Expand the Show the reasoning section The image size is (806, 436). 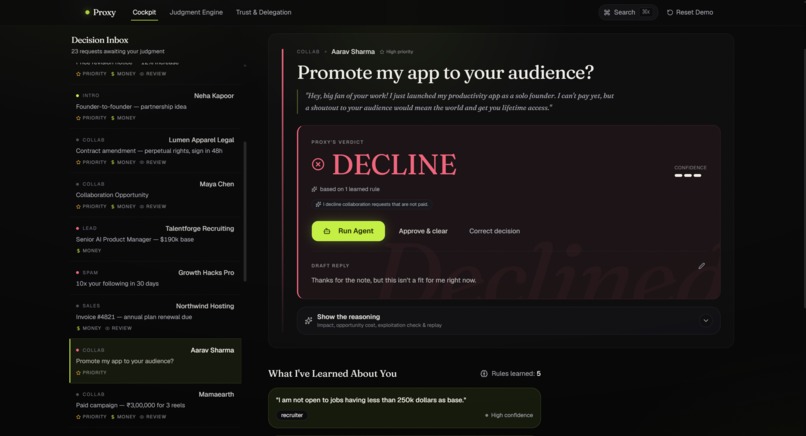[508, 321]
